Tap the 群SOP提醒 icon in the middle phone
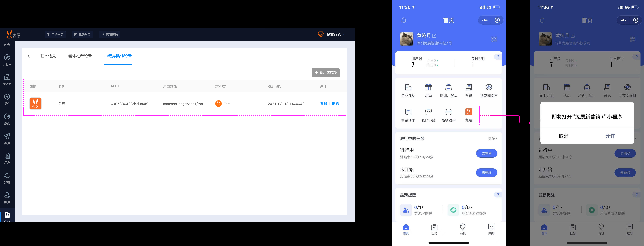Viewport: 644px width, 246px height. [406, 210]
